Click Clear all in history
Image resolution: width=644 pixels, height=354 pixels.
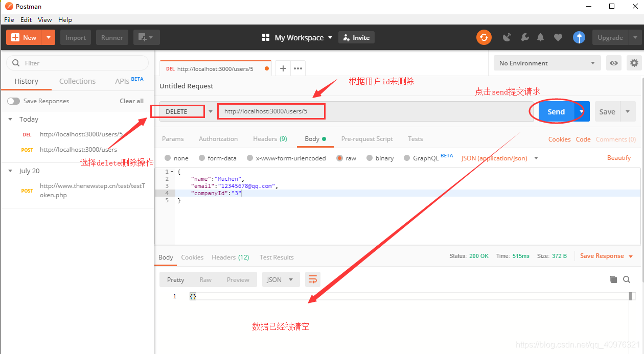[x=132, y=101]
